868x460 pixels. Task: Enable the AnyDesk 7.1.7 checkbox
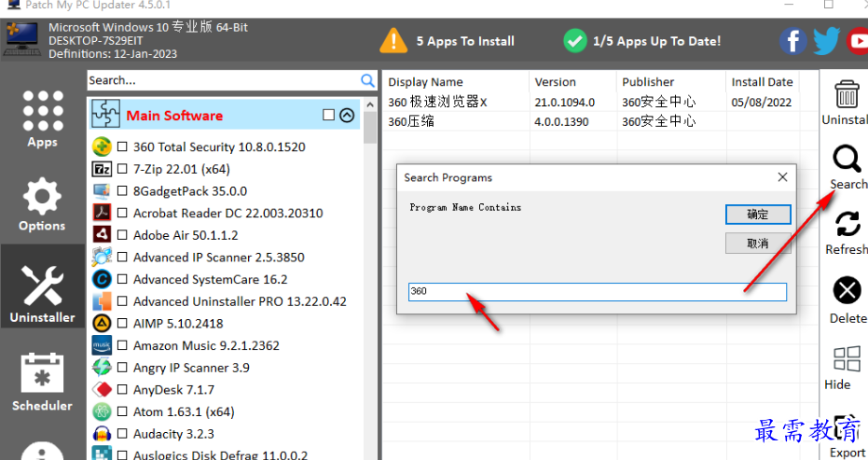(122, 389)
